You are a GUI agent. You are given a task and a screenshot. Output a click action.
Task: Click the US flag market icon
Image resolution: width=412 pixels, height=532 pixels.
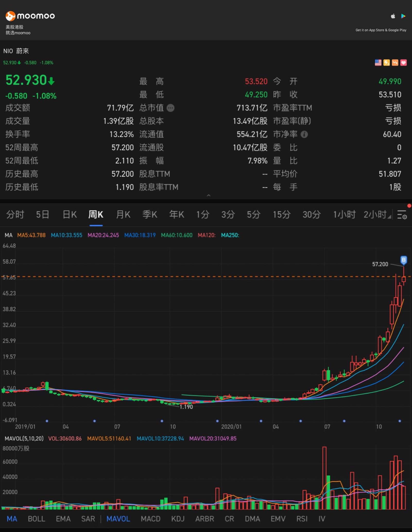click(x=378, y=63)
